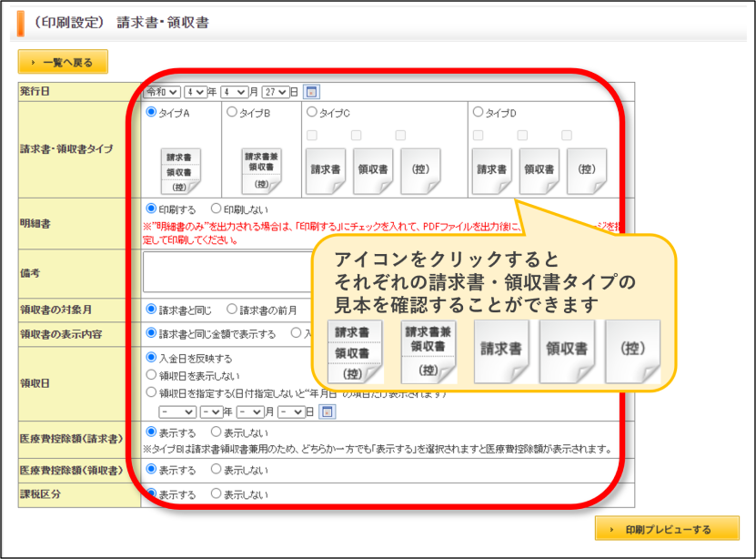The image size is (756, 559).
Task: Click the Type C (控) document icon
Action: tap(420, 171)
